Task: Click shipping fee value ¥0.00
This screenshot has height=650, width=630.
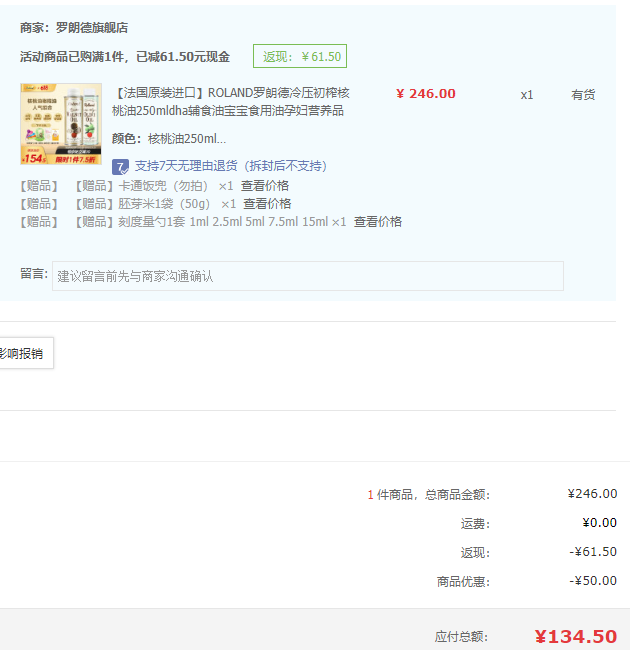Action: [599, 523]
